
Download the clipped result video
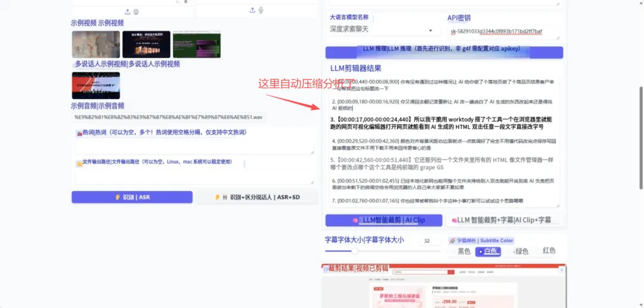(x=562, y=269)
